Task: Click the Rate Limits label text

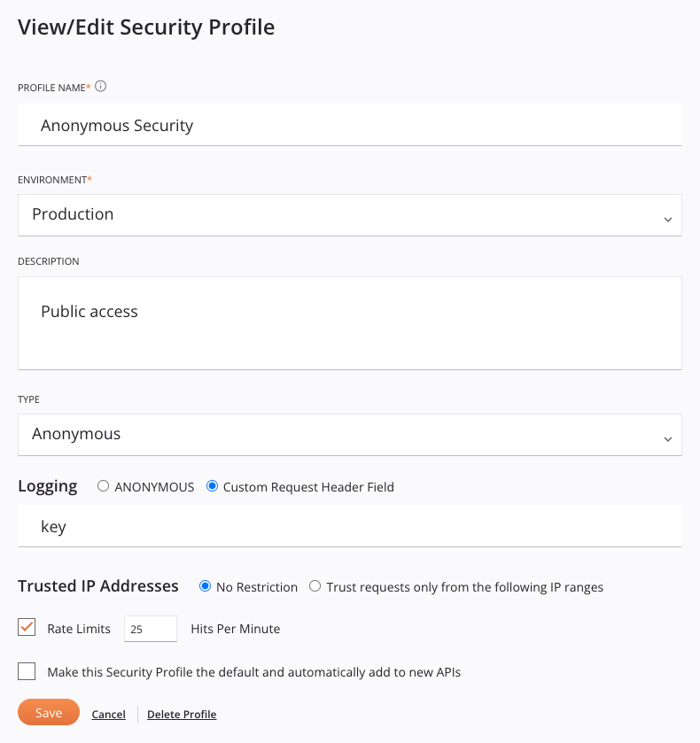Action: point(79,629)
